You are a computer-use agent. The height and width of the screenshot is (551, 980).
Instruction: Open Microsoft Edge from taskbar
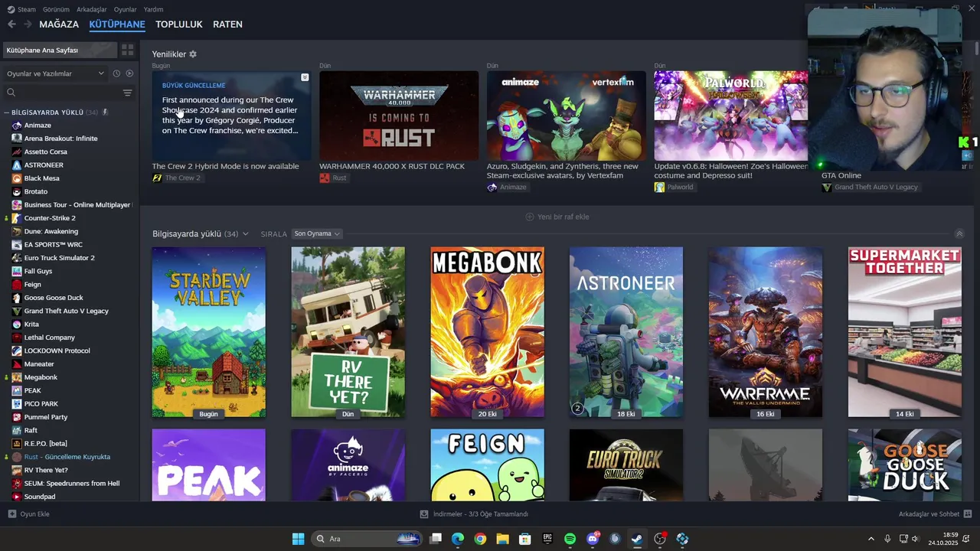(458, 539)
